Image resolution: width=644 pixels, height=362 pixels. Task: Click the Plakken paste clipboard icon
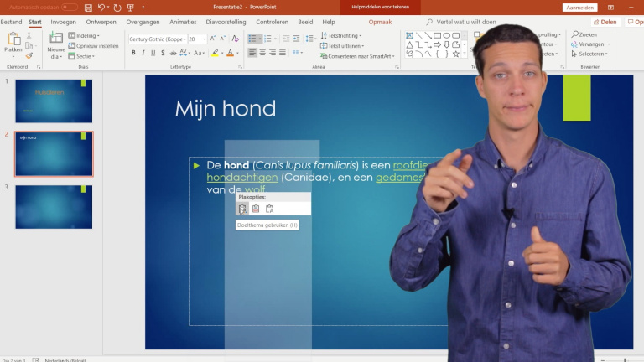(13, 39)
